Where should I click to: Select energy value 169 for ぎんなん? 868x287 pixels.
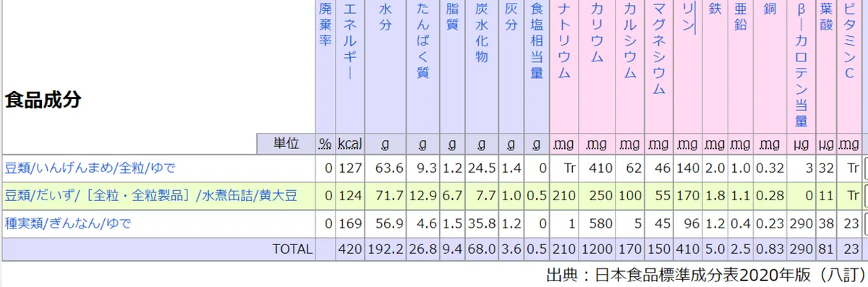[350, 223]
